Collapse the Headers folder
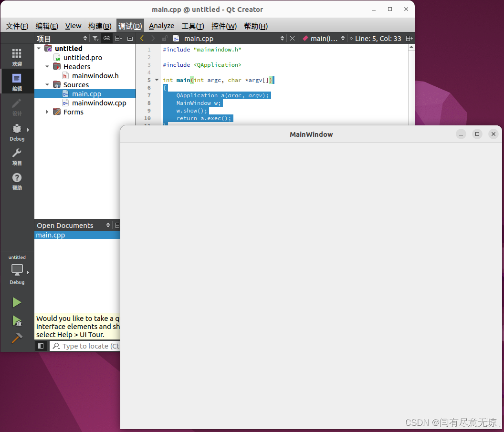The height and width of the screenshot is (432, 504). (x=47, y=66)
